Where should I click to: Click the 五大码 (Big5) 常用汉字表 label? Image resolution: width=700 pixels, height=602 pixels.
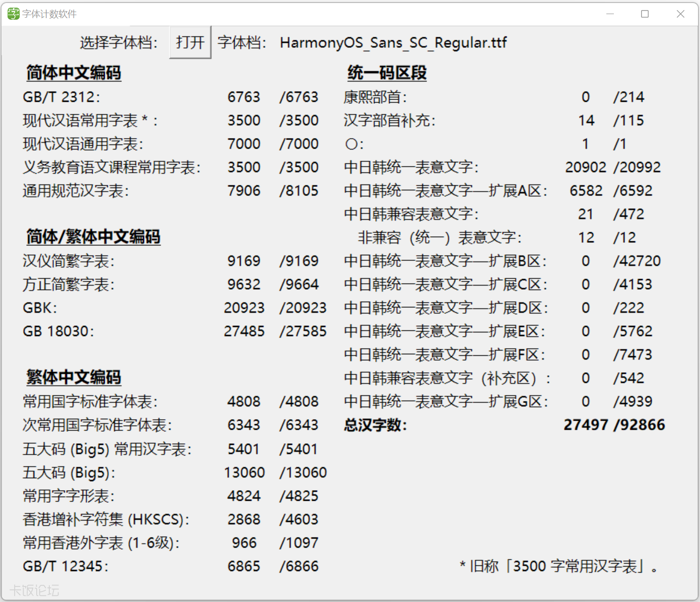click(107, 449)
